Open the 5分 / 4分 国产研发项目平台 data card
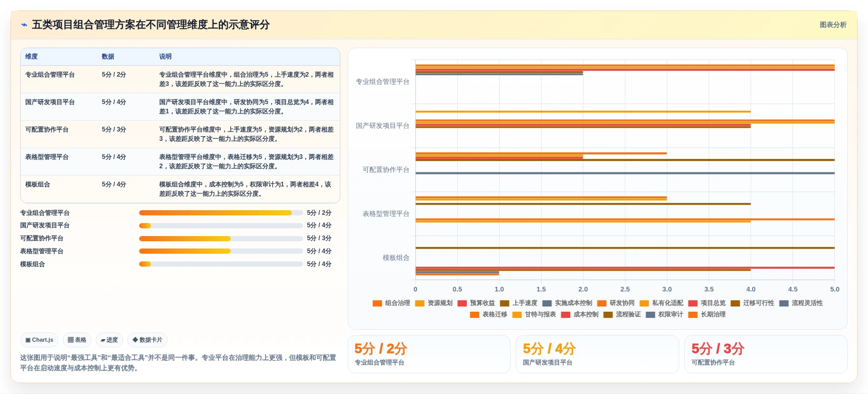This screenshot has width=868, height=394. pos(597,354)
